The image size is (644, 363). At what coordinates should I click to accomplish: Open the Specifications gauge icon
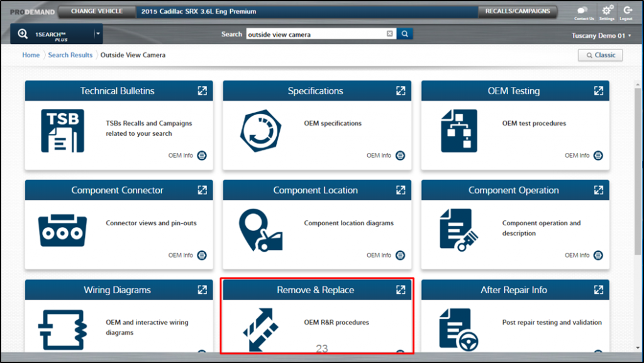coord(260,131)
